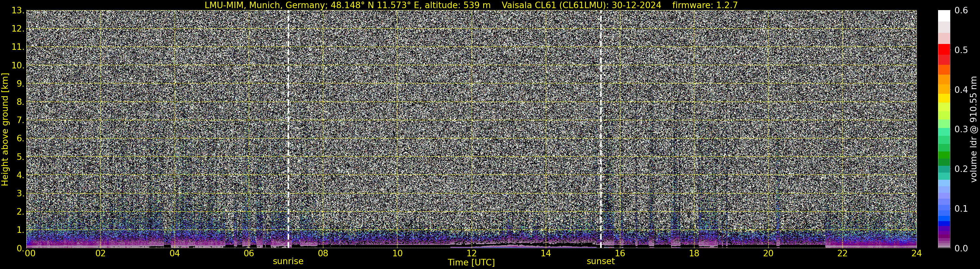Click the white dashed sunset marker line
This screenshot has height=269, width=980.
click(x=601, y=129)
